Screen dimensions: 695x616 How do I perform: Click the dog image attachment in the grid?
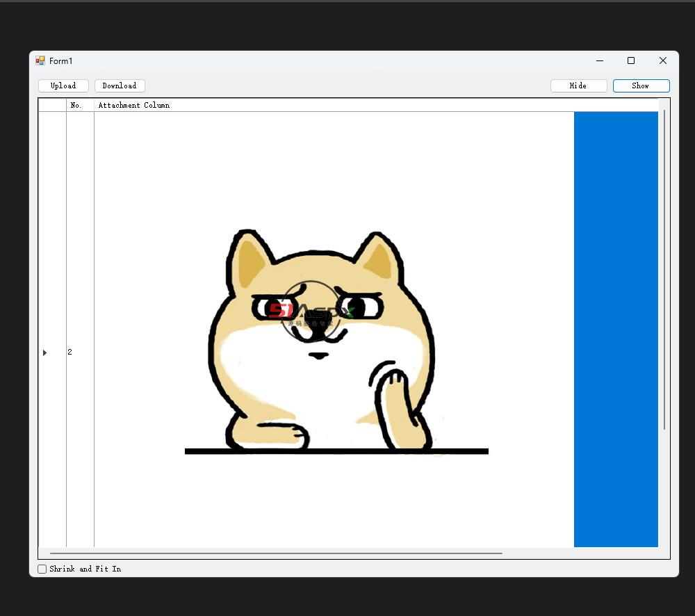334,330
